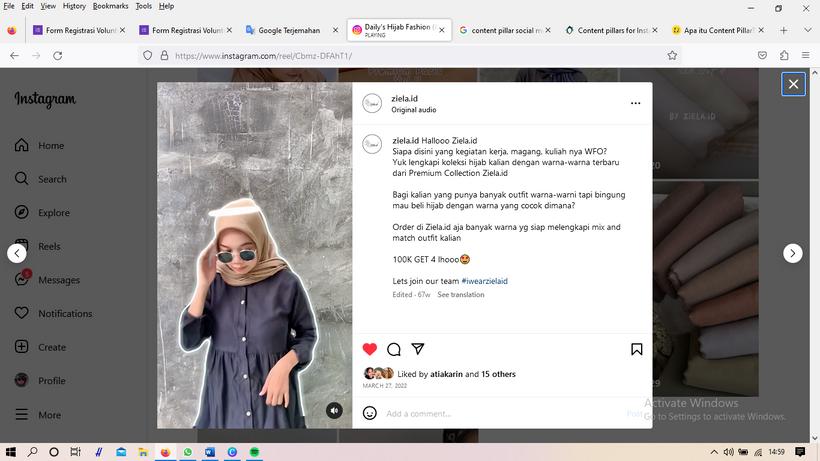Open site security padlock info
This screenshot has height=461, width=820.
coord(164,55)
